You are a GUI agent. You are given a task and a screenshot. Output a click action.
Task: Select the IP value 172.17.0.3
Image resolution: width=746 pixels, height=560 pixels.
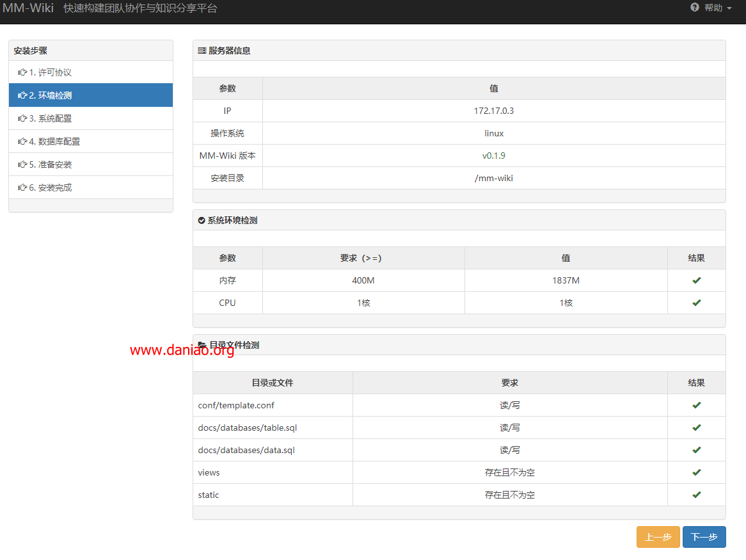494,111
